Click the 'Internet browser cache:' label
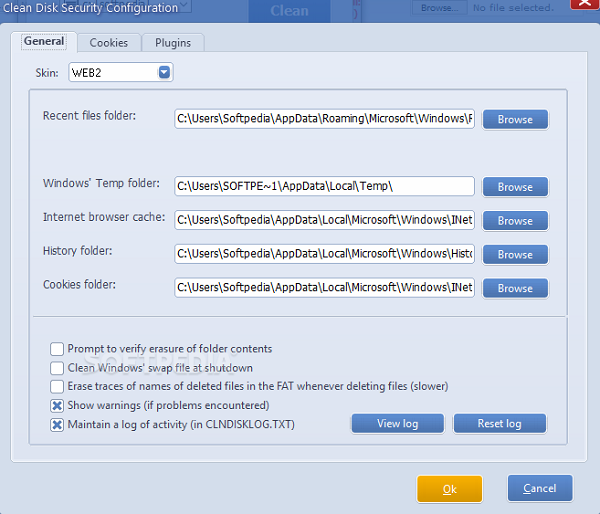Viewport: 600px width, 514px height. coord(104,217)
